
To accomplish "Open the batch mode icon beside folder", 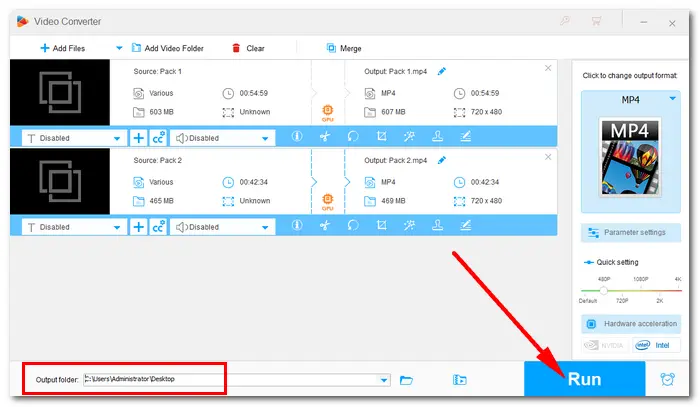I will click(x=459, y=380).
